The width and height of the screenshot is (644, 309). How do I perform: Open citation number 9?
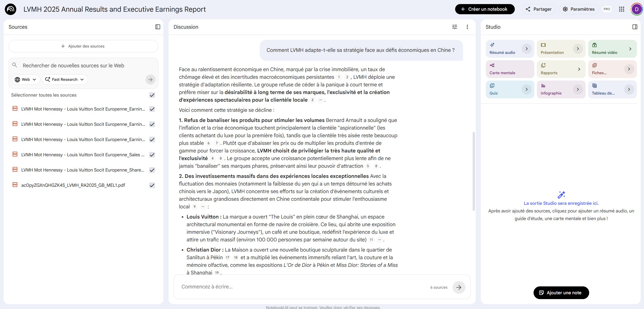click(x=194, y=207)
